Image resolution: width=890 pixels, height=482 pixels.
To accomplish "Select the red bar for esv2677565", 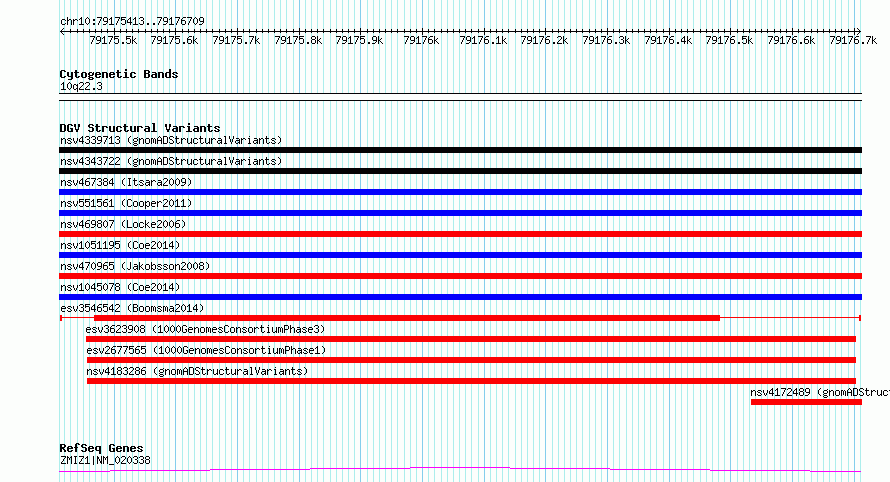I will click(x=471, y=360).
